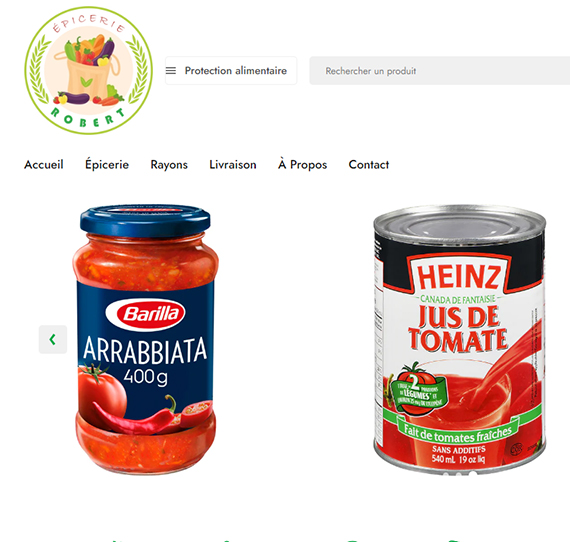
Task: Click the Épicerie Robert round logo
Action: tap(88, 71)
